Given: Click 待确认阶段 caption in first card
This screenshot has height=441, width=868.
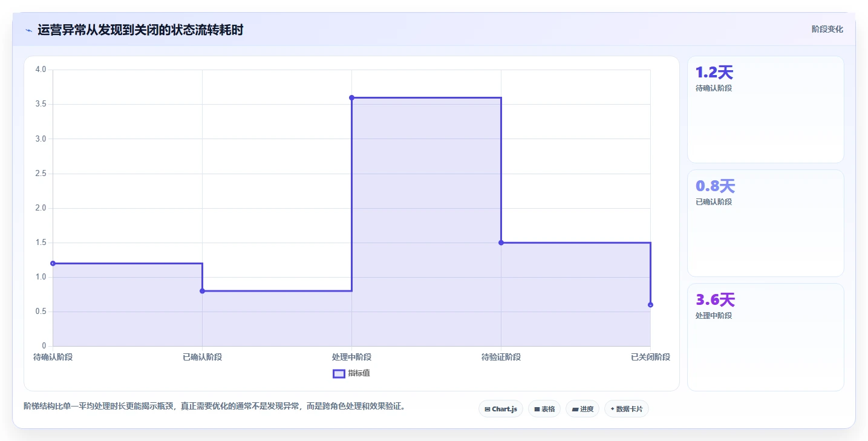Looking at the screenshot, I should tap(714, 88).
